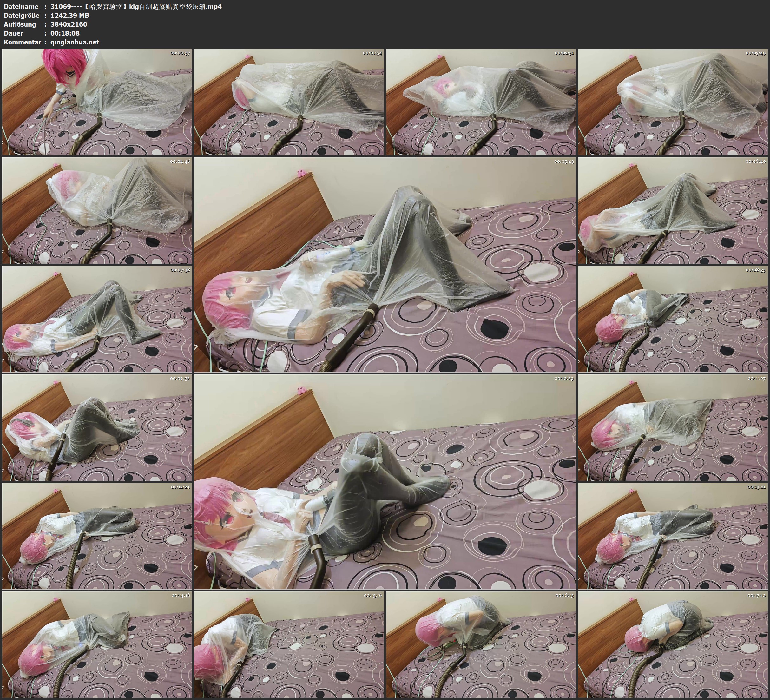Select the final frame at 00:17:10

coord(673,644)
